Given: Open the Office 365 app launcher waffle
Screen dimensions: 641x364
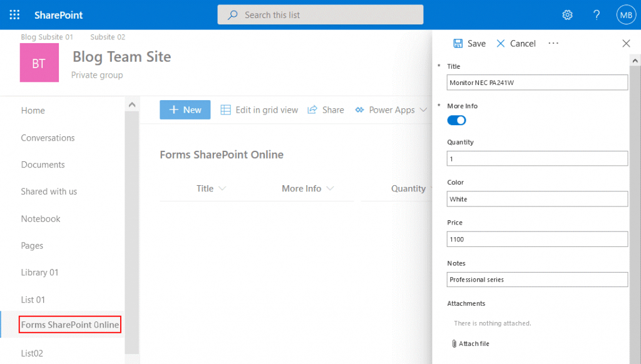Looking at the screenshot, I should coord(14,14).
